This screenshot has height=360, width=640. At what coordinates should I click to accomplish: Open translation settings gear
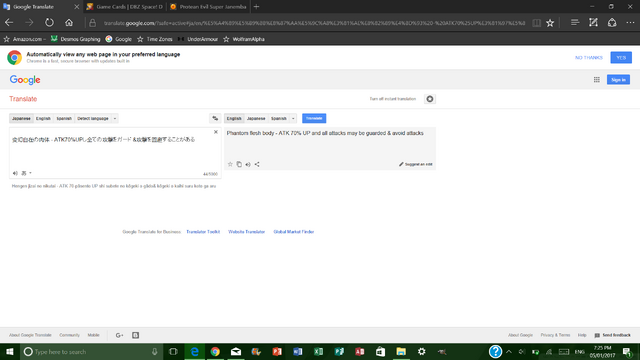click(430, 99)
